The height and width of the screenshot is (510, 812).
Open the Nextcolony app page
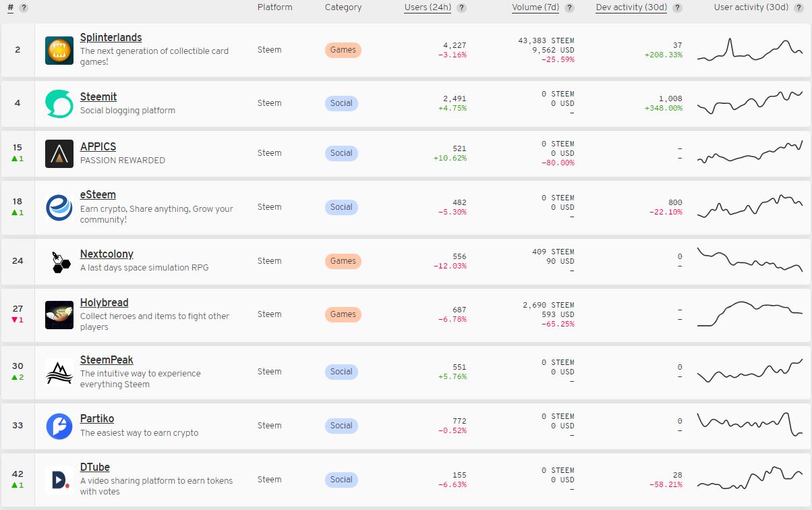pos(107,254)
